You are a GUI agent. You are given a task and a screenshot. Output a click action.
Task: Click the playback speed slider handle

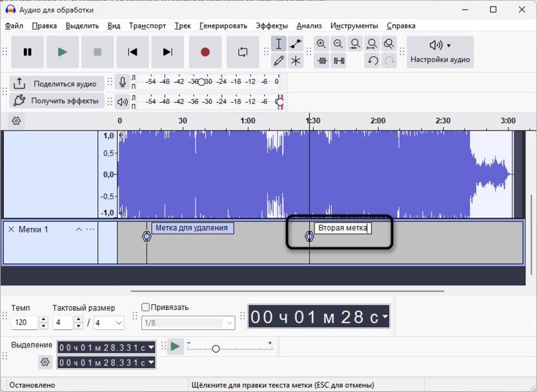pyautogui.click(x=216, y=349)
